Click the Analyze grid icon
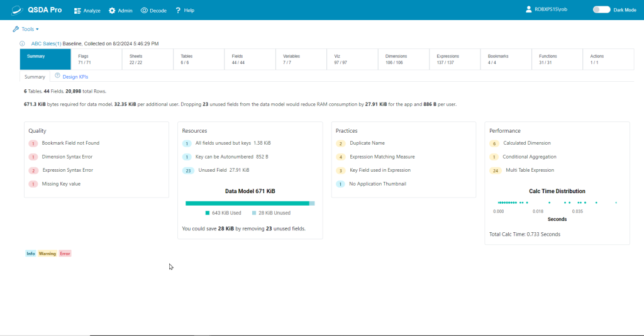This screenshot has height=336, width=644. 77,11
